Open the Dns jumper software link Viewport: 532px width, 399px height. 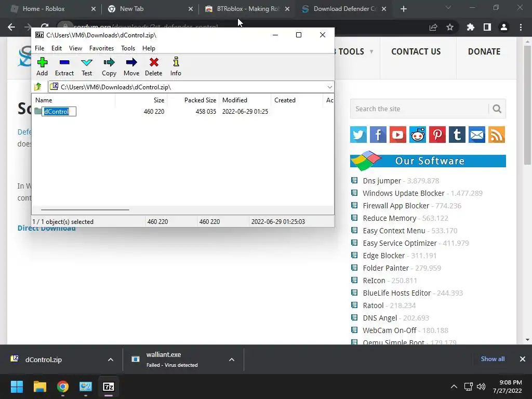click(382, 181)
